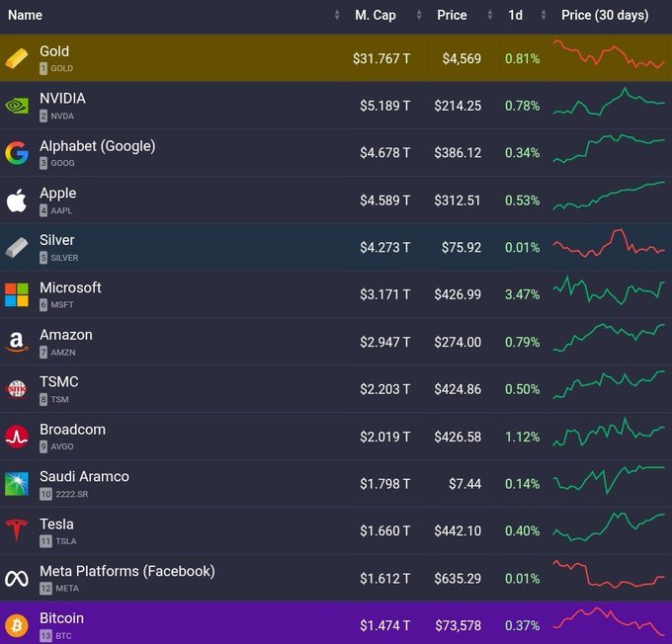Image resolution: width=672 pixels, height=644 pixels.
Task: Click the Tesla logo icon
Action: coord(17,530)
